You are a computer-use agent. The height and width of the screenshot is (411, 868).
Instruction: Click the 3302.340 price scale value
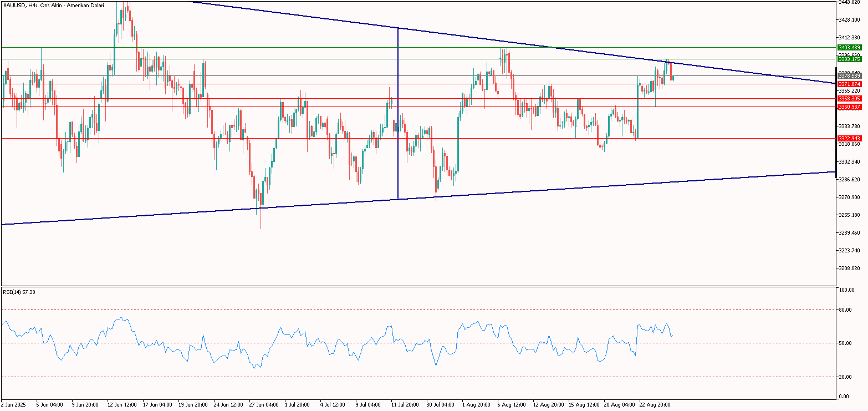850,161
